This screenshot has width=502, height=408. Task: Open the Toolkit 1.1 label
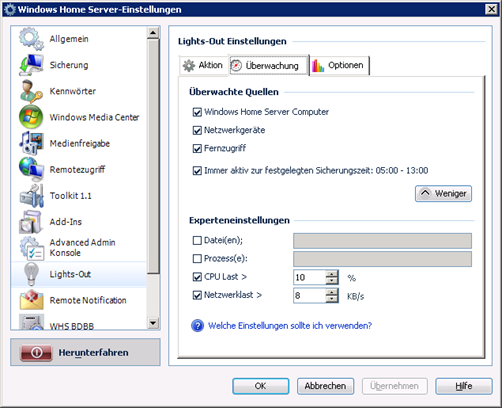click(x=70, y=196)
